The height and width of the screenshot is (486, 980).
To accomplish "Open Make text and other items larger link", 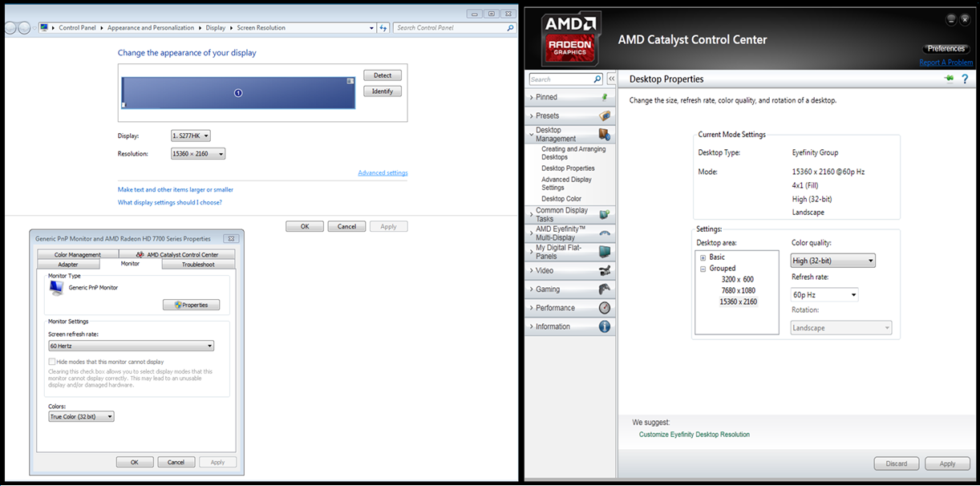I will point(176,189).
